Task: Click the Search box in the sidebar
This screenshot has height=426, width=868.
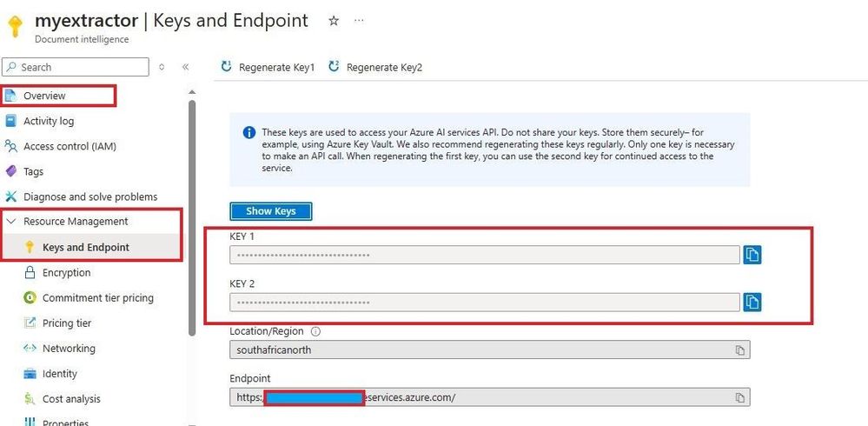Action: 76,67
